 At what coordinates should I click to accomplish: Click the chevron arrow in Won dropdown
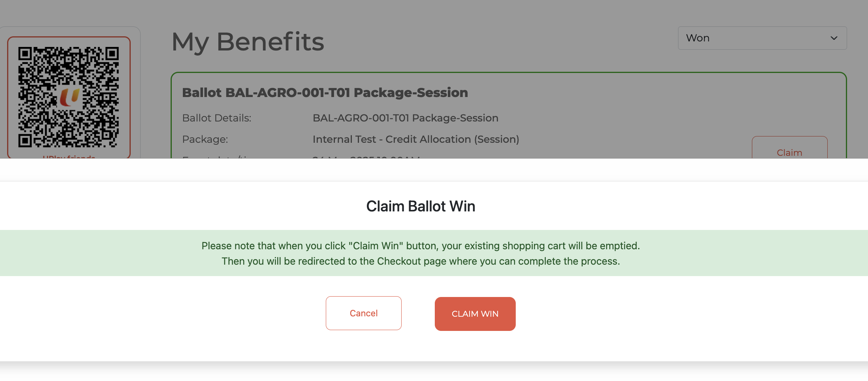tap(834, 38)
